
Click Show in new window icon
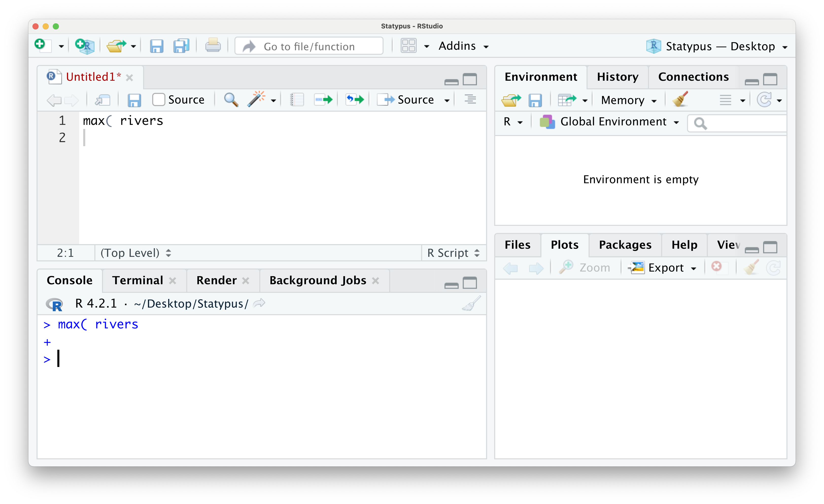tap(102, 100)
